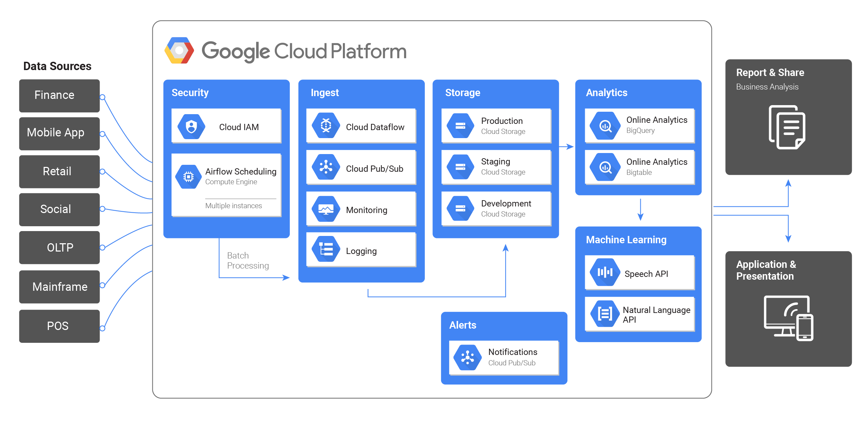Image resolution: width=868 pixels, height=424 pixels.
Task: Click the Machine Learning panel heading
Action: (x=626, y=240)
